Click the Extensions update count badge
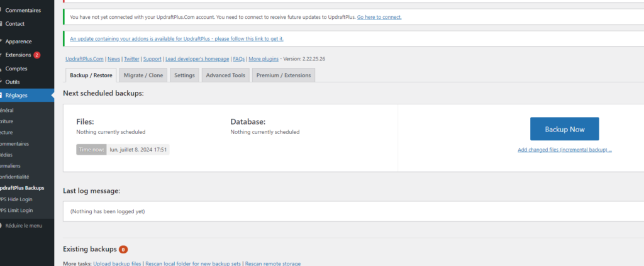Image resolution: width=644 pixels, height=266 pixels. pos(37,55)
